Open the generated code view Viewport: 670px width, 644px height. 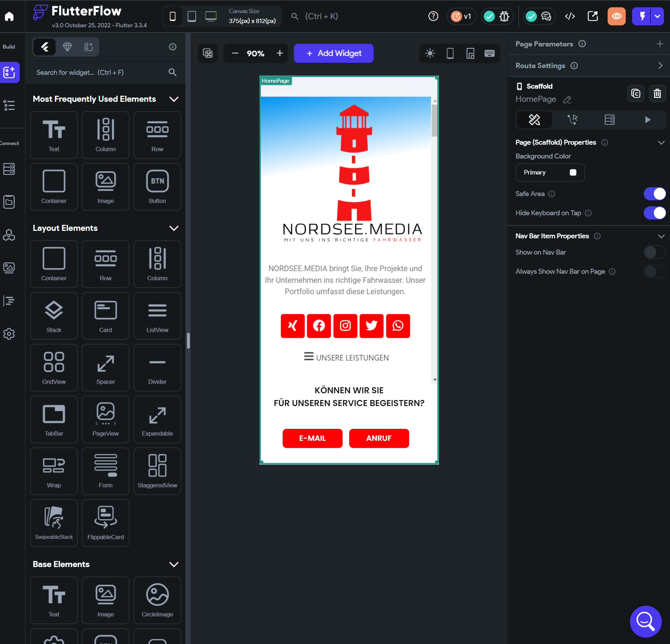570,16
